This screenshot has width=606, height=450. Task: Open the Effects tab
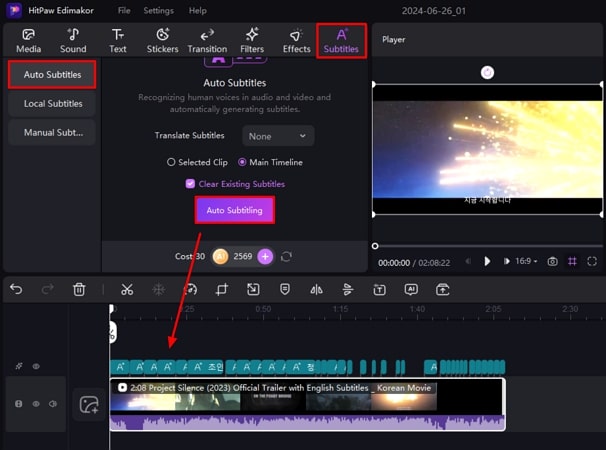[296, 41]
